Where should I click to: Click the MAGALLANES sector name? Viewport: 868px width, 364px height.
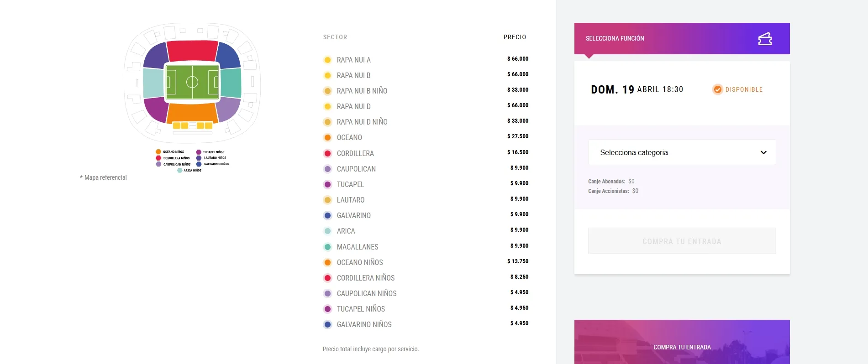tap(358, 247)
